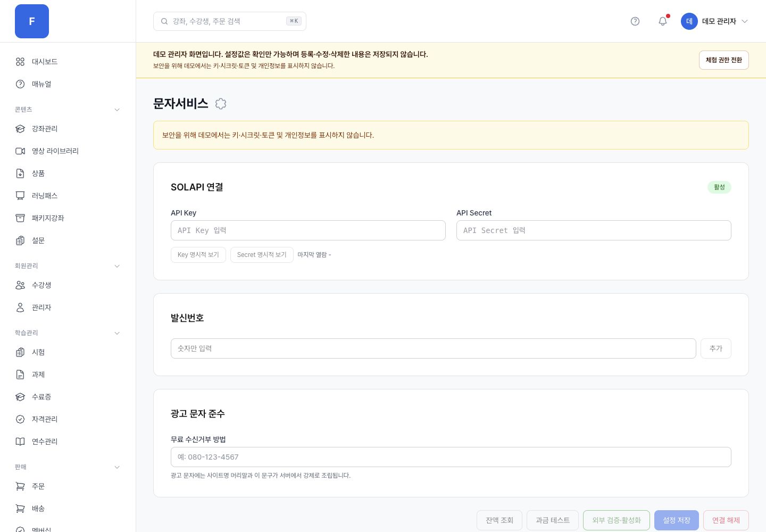Click the 잔액 조회 button
The image size is (766, 532).
pyautogui.click(x=499, y=520)
